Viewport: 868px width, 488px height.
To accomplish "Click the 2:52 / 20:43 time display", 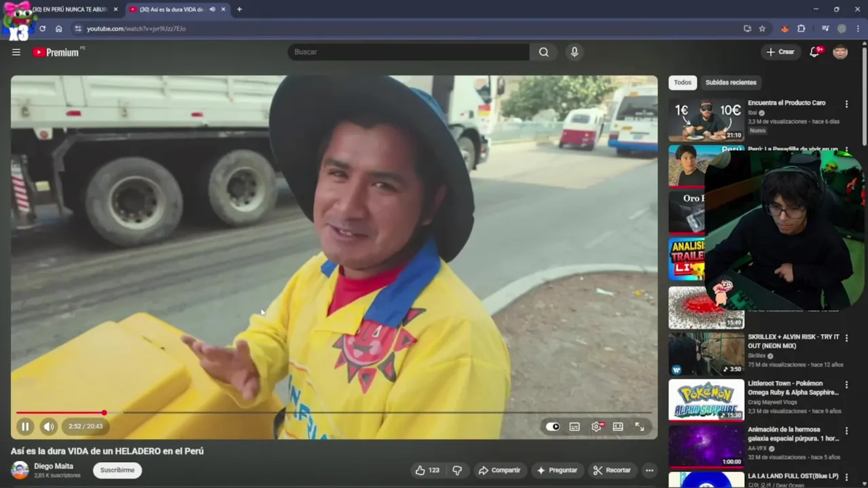I will (85, 426).
